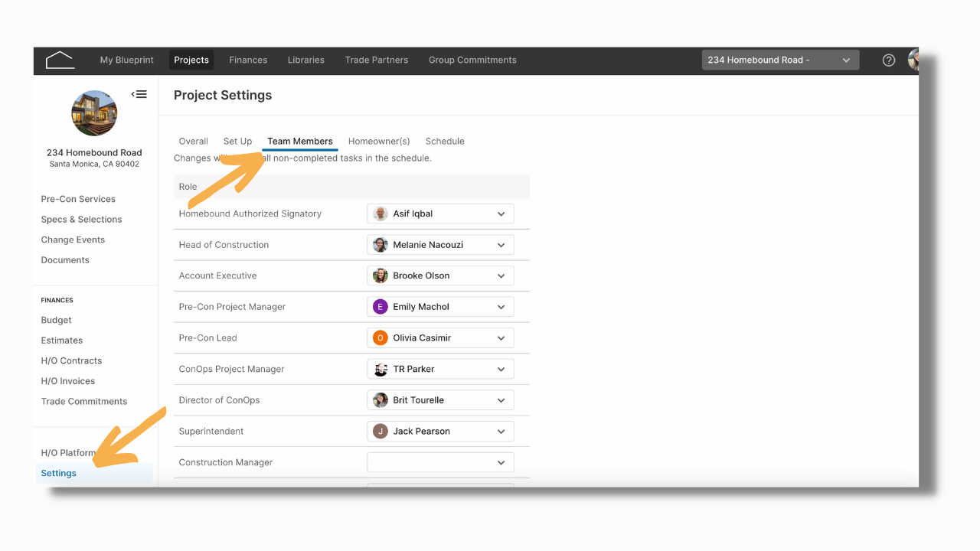Click Melanie Nacouzi's avatar icon
The height and width of the screenshot is (551, 980).
[381, 245]
